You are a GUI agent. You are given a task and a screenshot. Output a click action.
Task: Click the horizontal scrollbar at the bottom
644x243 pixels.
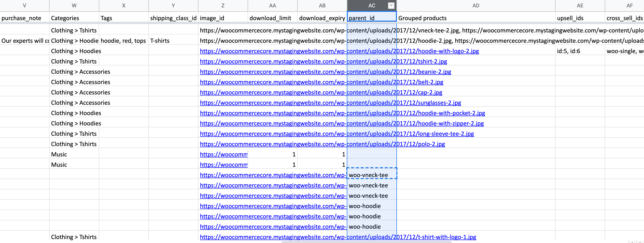point(366,242)
